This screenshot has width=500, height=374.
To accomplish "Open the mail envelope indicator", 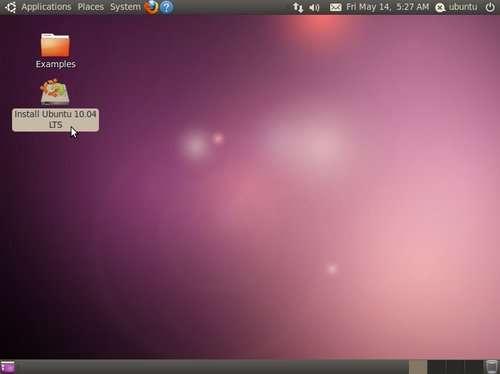I will (x=335, y=7).
